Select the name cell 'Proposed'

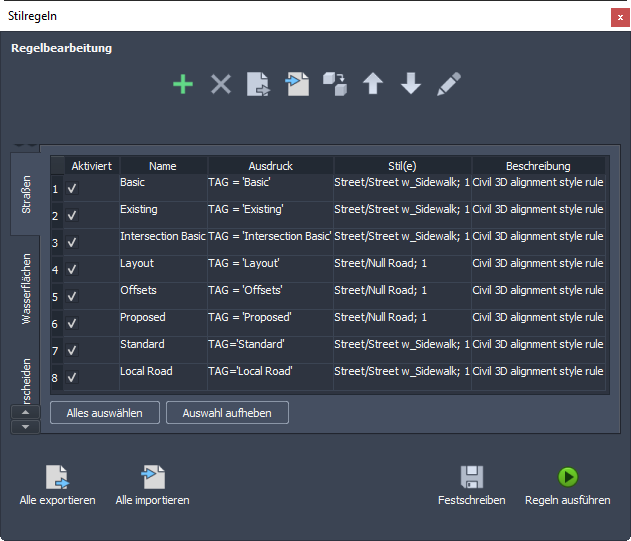click(163, 323)
